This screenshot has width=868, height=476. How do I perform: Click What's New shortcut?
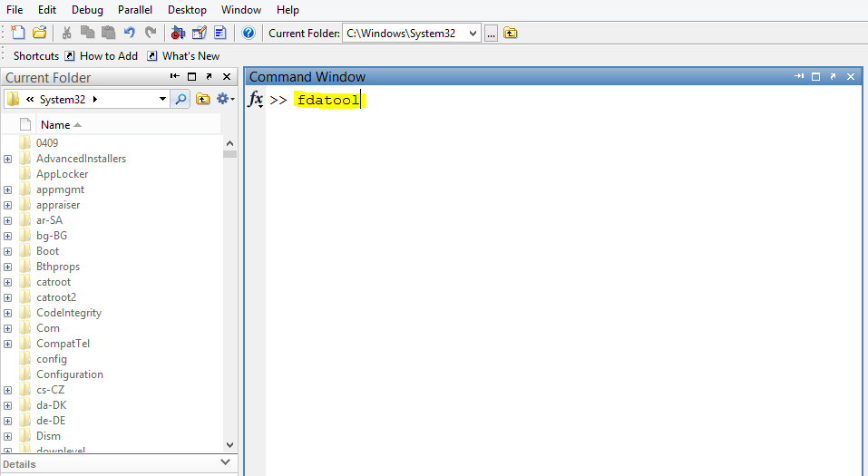coord(184,56)
